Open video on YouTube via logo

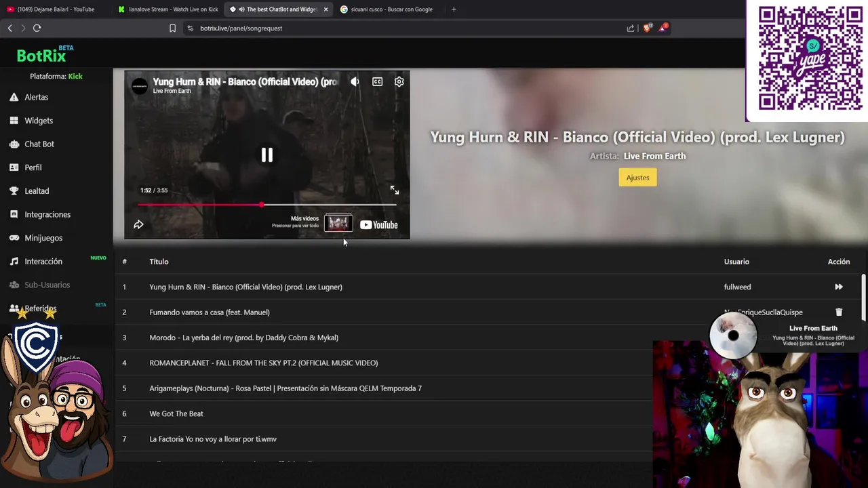tap(379, 225)
